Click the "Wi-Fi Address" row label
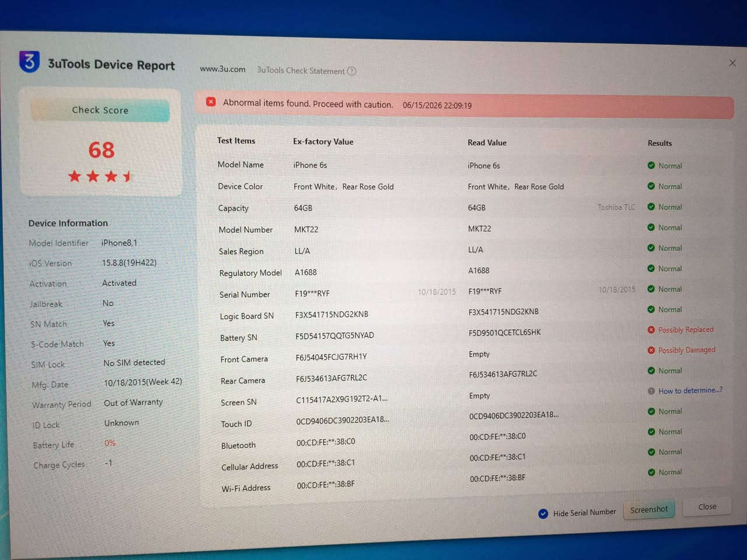This screenshot has width=747, height=560. 246,488
